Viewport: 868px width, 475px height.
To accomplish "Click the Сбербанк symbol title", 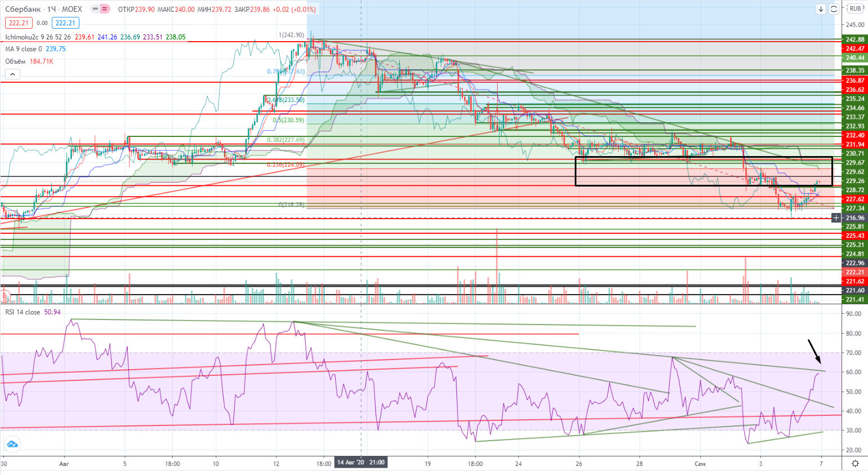I will [23, 9].
